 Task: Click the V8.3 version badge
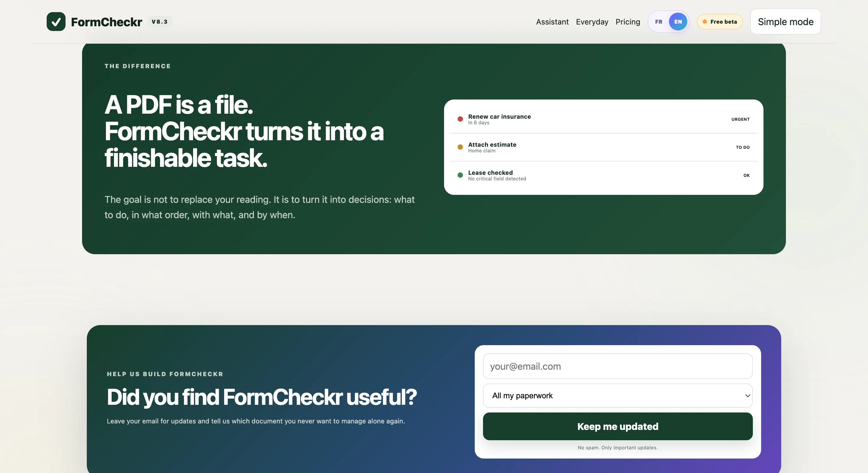pyautogui.click(x=160, y=22)
